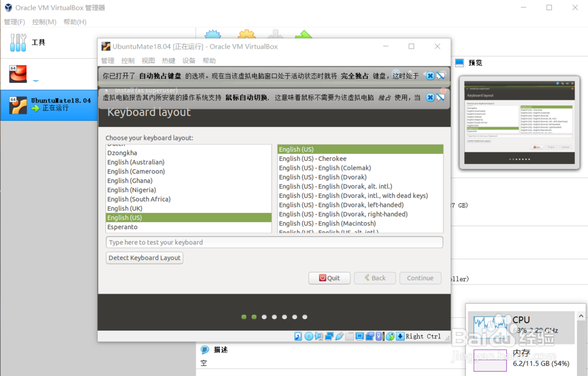
Task: Select UbuntuMate18.04 VM entry in list
Action: tap(49, 105)
